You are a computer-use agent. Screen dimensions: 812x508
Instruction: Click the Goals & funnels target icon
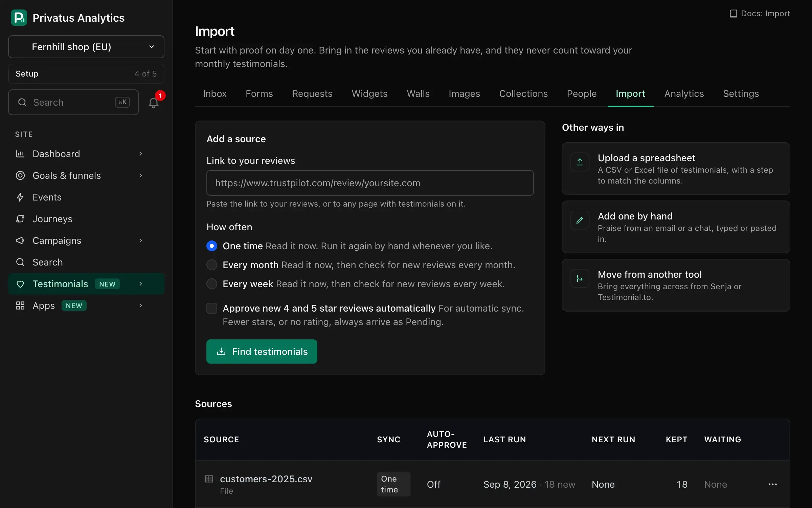(x=20, y=175)
